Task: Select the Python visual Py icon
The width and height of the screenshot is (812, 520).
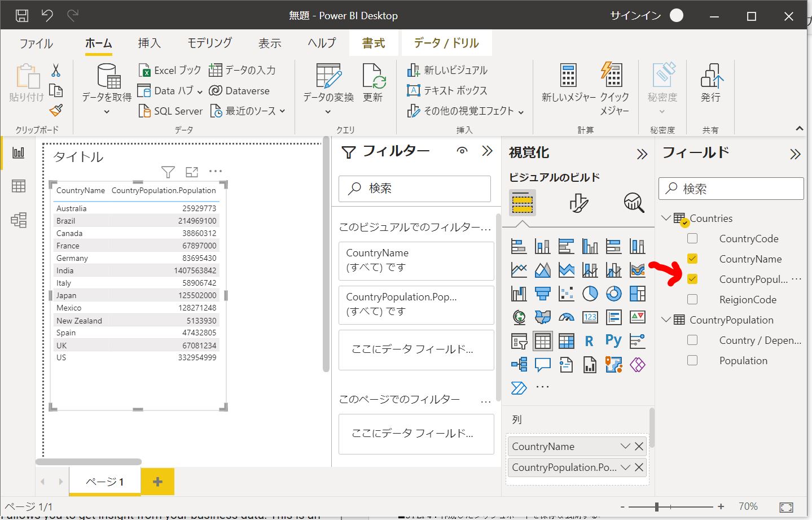Action: coord(613,340)
